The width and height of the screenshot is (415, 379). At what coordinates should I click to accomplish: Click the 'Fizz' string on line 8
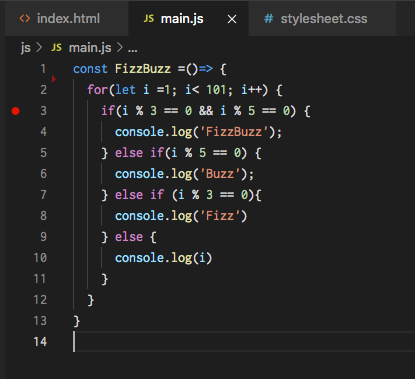[220, 216]
